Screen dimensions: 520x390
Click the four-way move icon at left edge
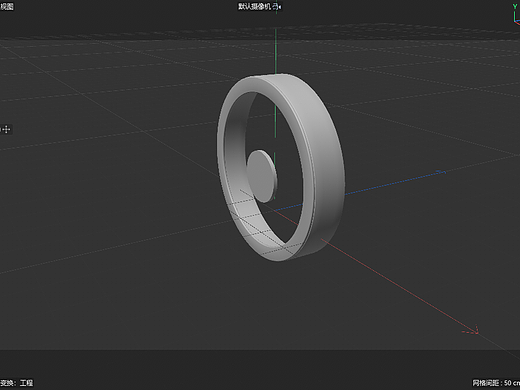click(x=7, y=129)
